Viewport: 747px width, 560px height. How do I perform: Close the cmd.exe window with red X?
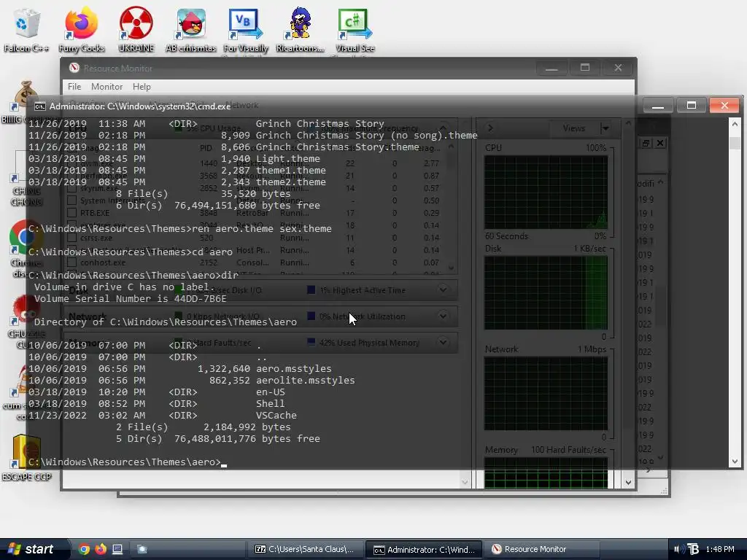(724, 105)
